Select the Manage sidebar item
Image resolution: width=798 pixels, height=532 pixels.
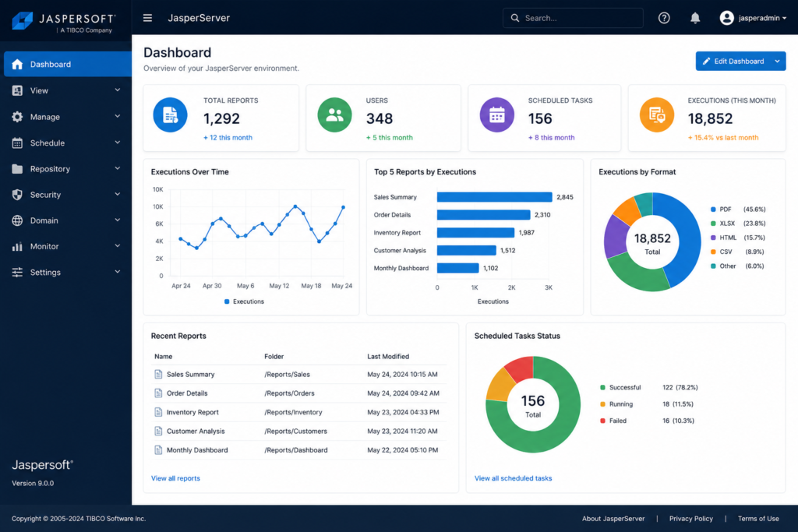[x=68, y=117]
